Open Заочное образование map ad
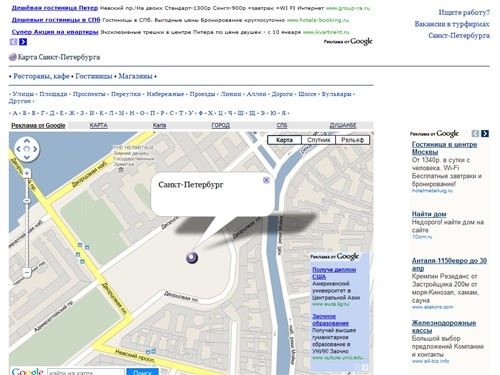 pos(330,320)
